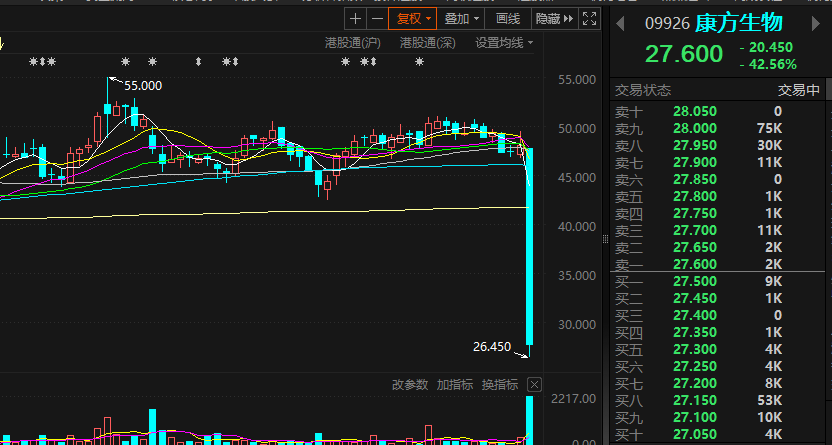
Task: Select 买七 bid price 27.200
Action: coord(695,383)
